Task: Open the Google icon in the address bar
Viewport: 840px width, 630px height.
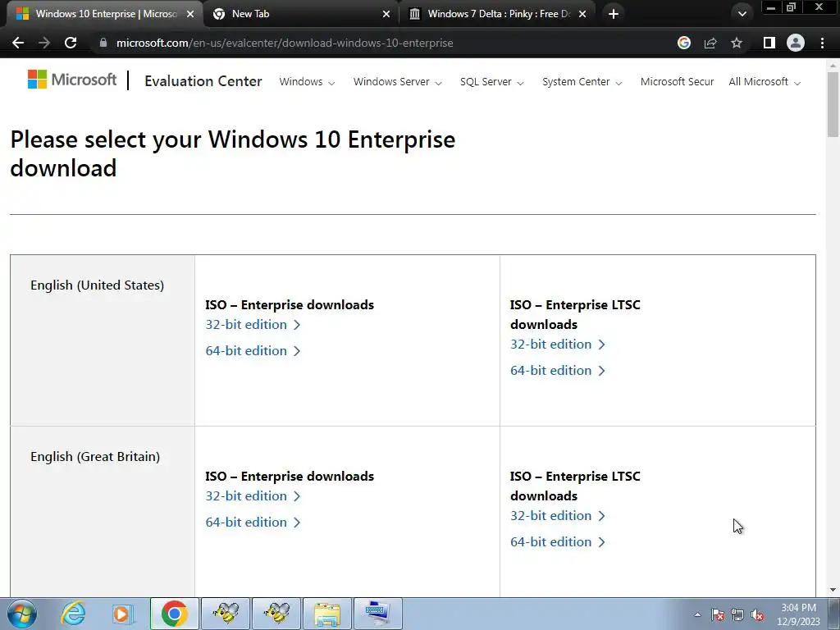Action: [684, 43]
